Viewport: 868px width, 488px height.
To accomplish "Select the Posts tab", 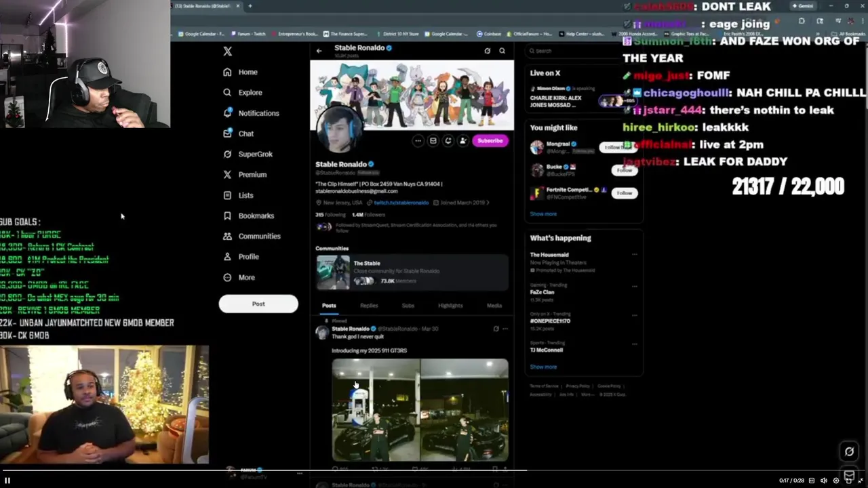I will pyautogui.click(x=329, y=306).
